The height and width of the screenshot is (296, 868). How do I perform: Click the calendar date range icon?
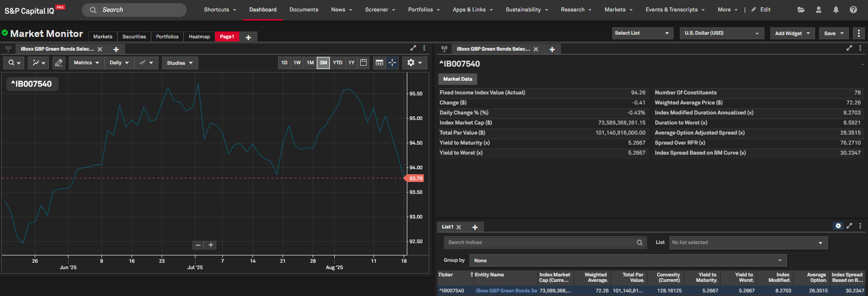pyautogui.click(x=363, y=63)
